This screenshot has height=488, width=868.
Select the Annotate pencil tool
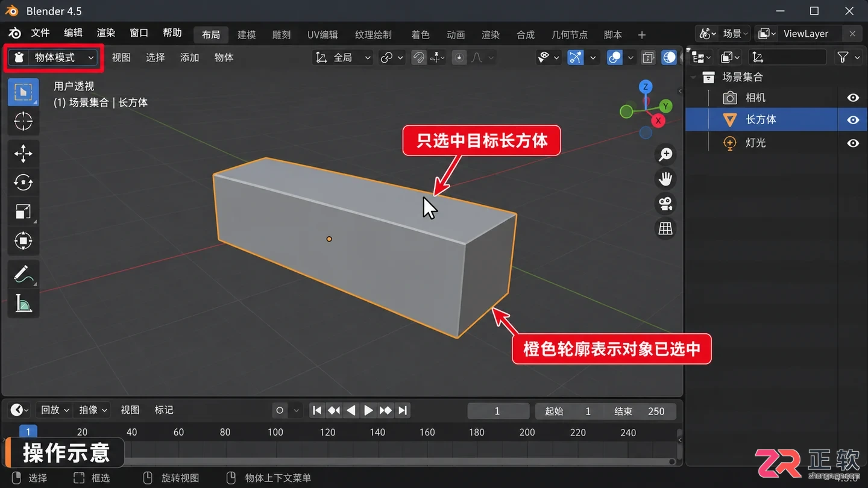[x=24, y=274]
